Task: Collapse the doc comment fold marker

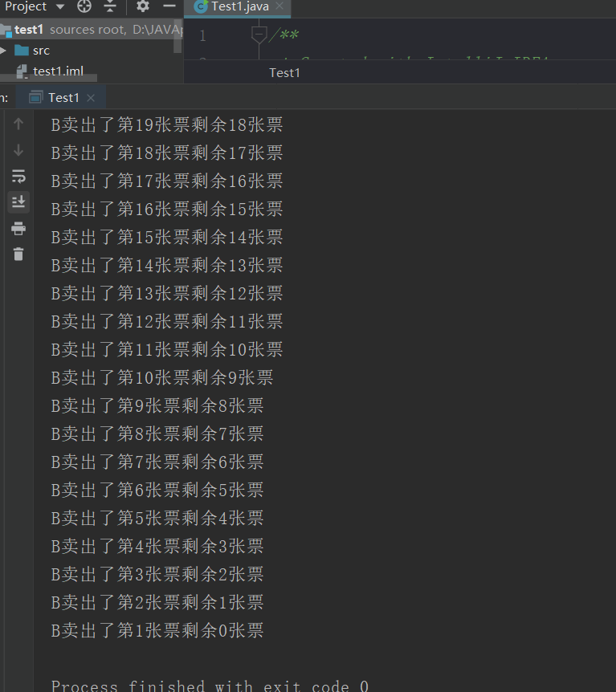Action: click(x=259, y=35)
